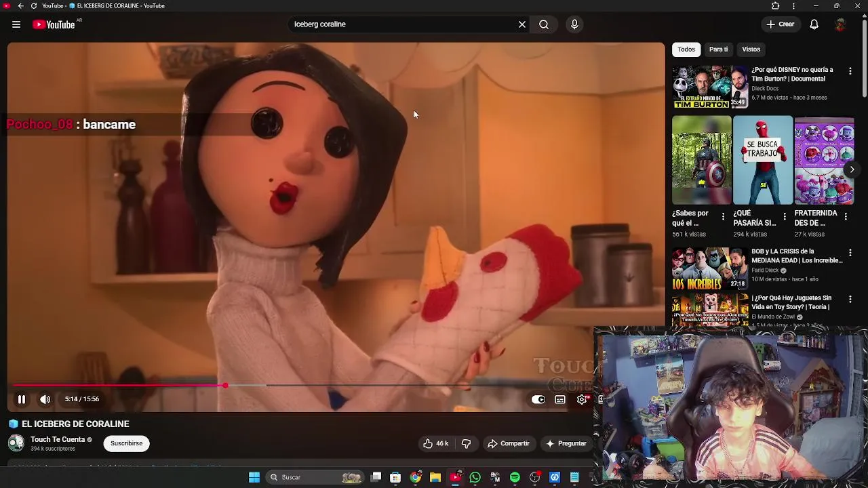
Task: Open the browser three-dot menu
Action: pos(793,6)
